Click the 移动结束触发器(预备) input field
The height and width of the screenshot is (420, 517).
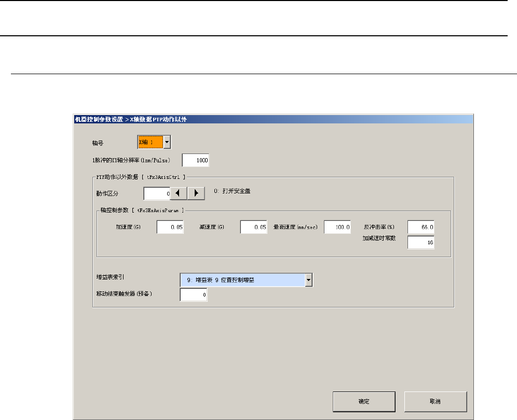pos(194,295)
